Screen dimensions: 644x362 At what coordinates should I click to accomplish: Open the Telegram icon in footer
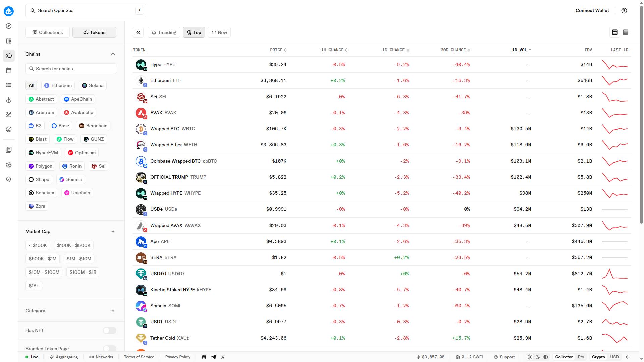tap(213, 357)
